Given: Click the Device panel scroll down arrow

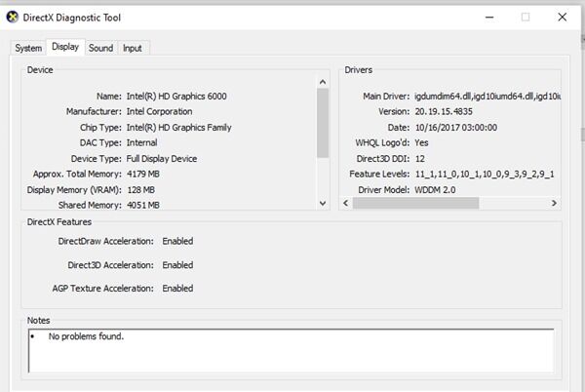Looking at the screenshot, I should [x=323, y=203].
